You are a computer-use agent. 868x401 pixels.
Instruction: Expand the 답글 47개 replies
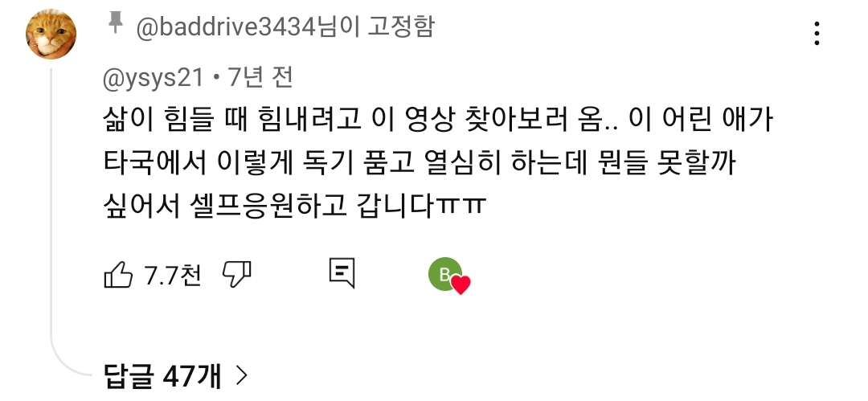(x=176, y=376)
